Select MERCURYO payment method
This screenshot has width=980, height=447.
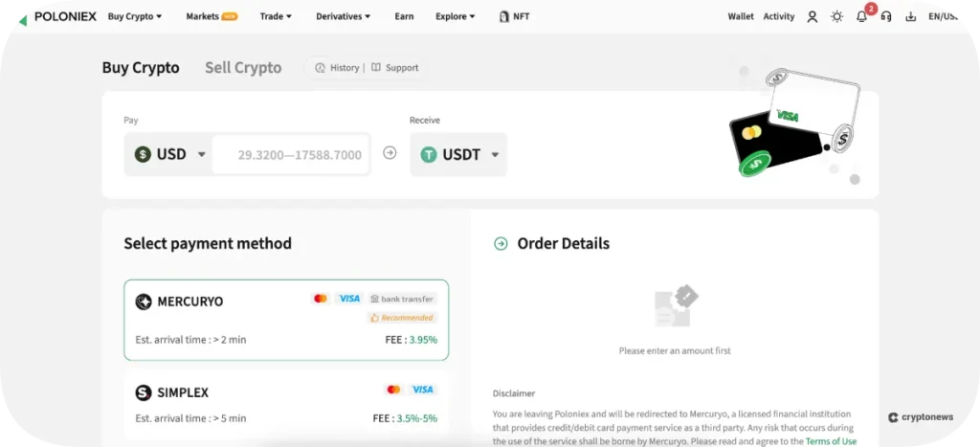(x=286, y=320)
